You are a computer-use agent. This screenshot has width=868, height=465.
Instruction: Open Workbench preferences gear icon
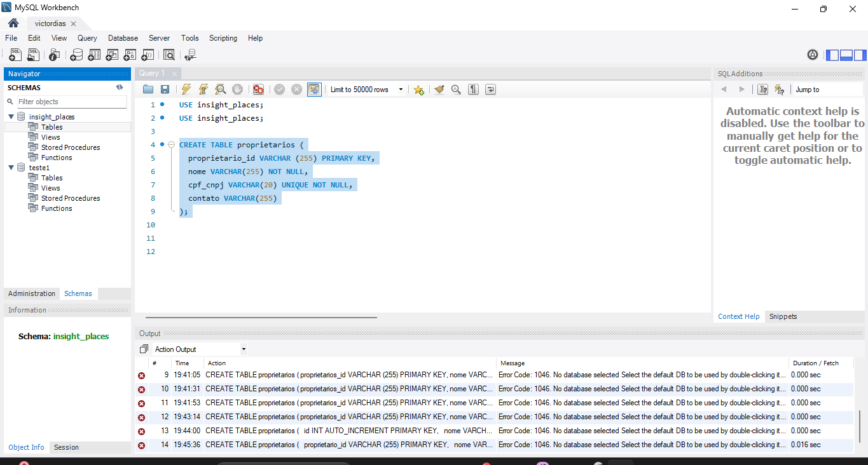813,55
